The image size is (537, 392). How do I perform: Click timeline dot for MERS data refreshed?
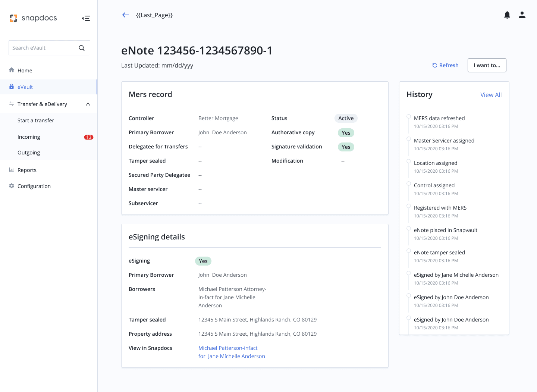point(409,116)
